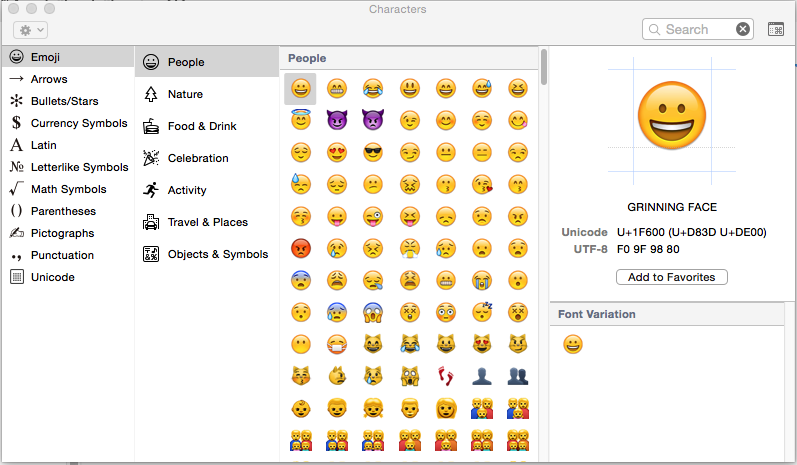
Task: Select the smiling face with halo emoji
Action: pyautogui.click(x=300, y=120)
